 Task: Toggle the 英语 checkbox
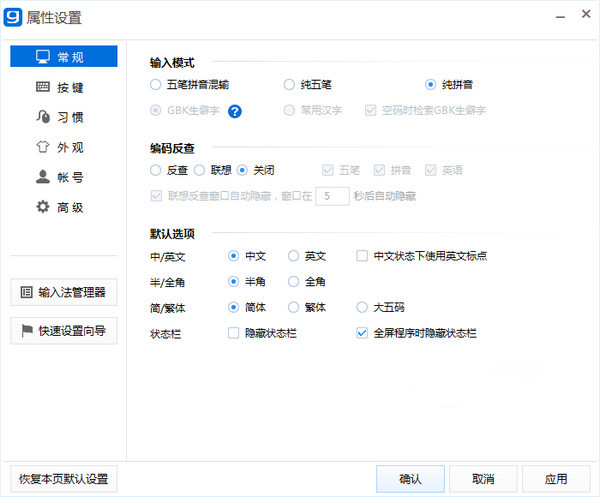tap(430, 170)
